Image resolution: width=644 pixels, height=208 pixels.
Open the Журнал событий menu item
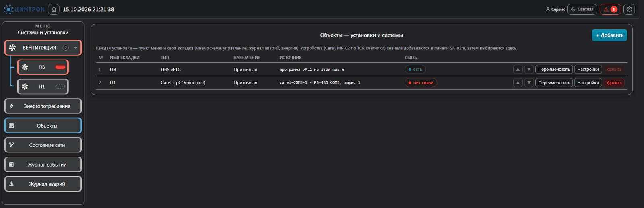[43, 165]
